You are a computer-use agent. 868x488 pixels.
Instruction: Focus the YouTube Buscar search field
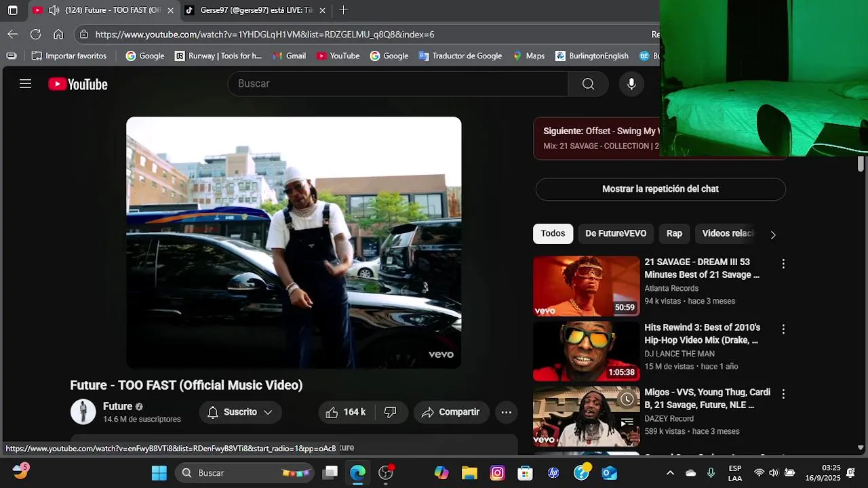tap(398, 83)
